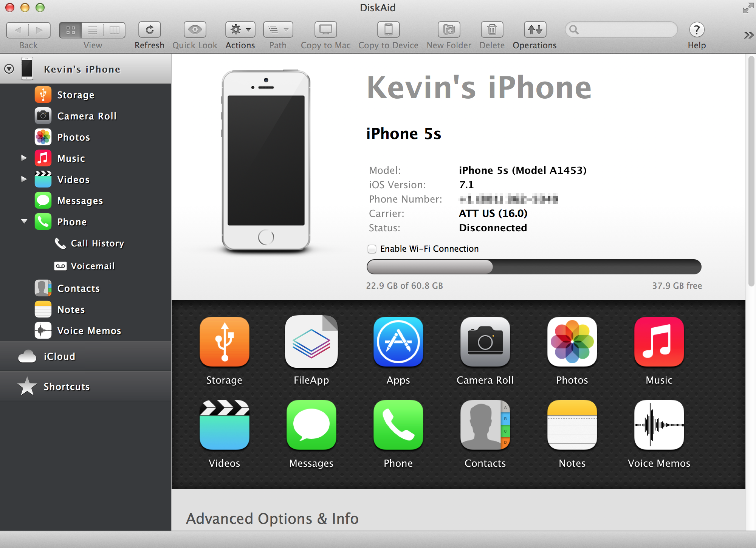Open the Voice Memos tile in the app grid
Screen dimensions: 756x548
(659, 425)
